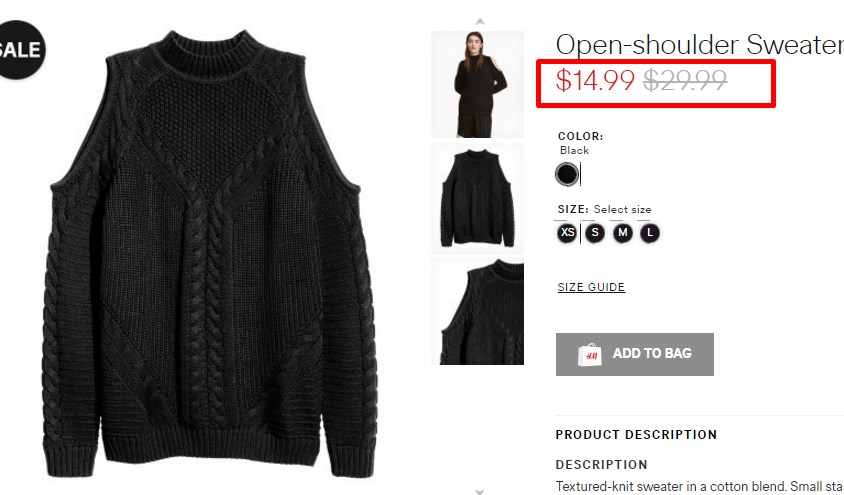This screenshot has height=495, width=844.
Task: Expand the PRODUCT DESCRIPTION section
Action: click(636, 435)
